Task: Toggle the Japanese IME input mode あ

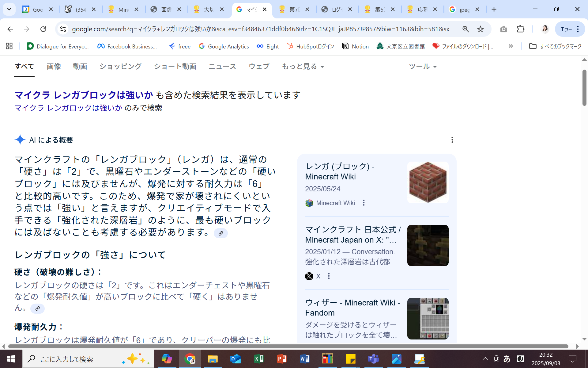Action: pos(507,359)
